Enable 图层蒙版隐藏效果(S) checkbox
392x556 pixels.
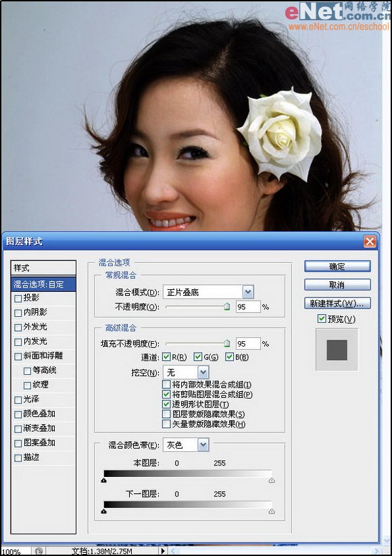click(x=166, y=414)
